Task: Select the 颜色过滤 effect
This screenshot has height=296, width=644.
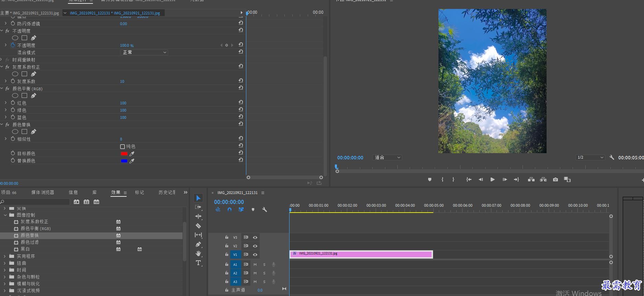Action: [x=30, y=242]
